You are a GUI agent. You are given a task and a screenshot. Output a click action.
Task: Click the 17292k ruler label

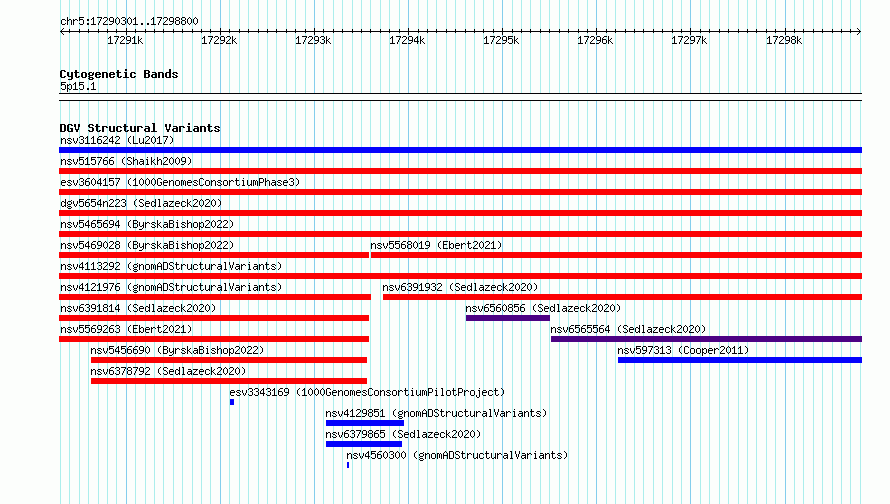(x=219, y=40)
